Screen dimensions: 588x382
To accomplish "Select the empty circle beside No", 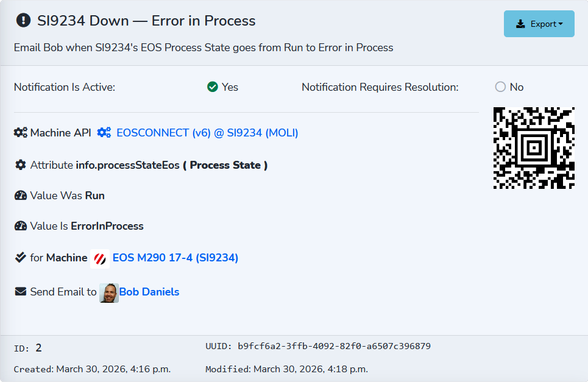I will coord(500,87).
